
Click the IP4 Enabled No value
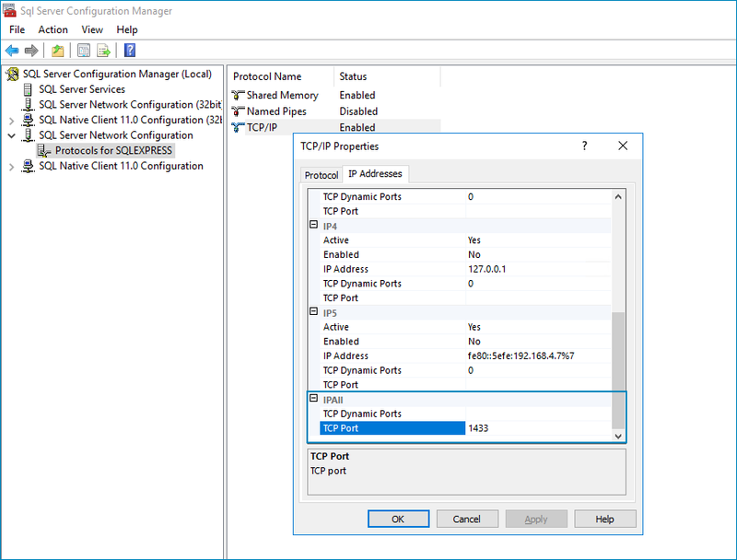[474, 254]
